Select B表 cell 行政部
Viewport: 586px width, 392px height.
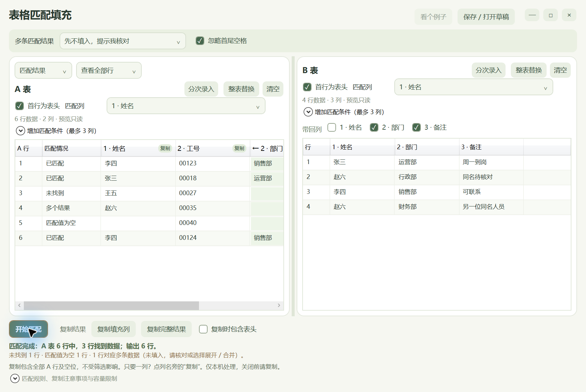click(427, 177)
